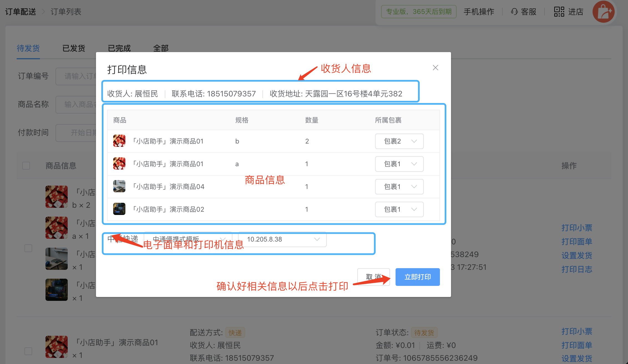Click first order's 打印日志 link
Image resolution: width=628 pixels, height=364 pixels.
(x=577, y=269)
